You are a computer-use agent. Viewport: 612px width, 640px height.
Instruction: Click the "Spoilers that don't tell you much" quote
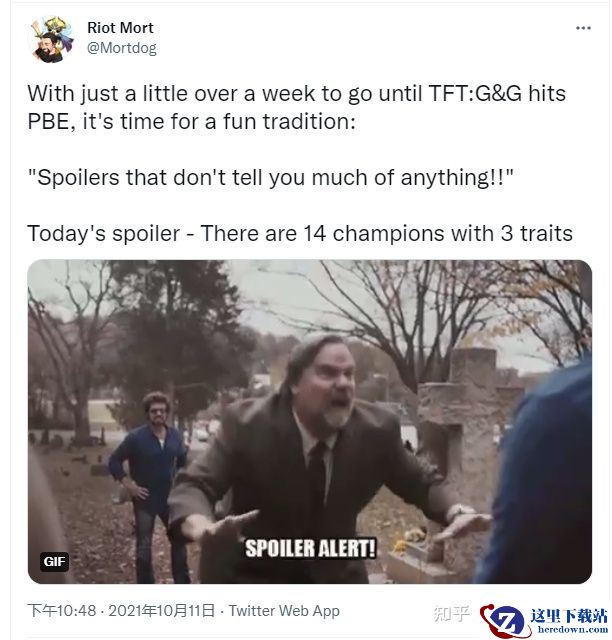(270, 178)
